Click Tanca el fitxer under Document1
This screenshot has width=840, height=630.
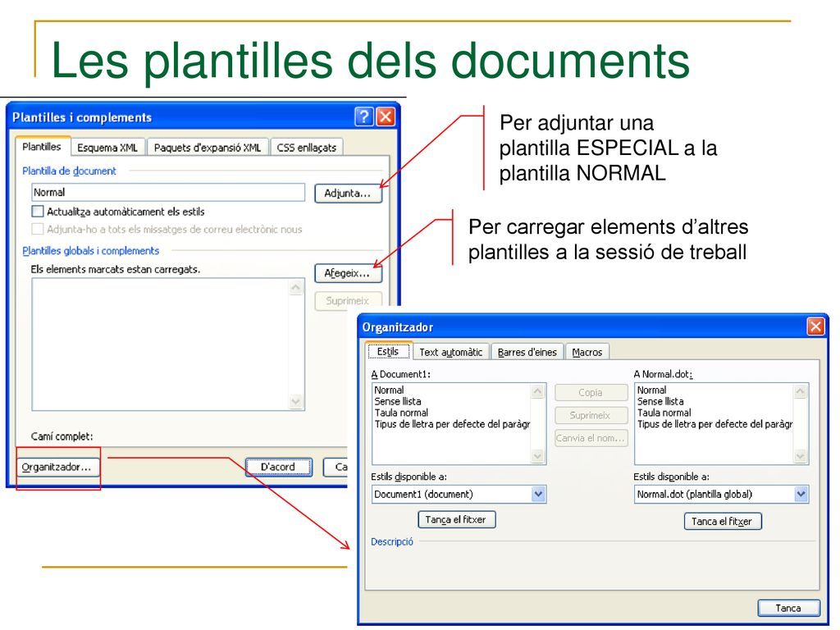coord(456,519)
